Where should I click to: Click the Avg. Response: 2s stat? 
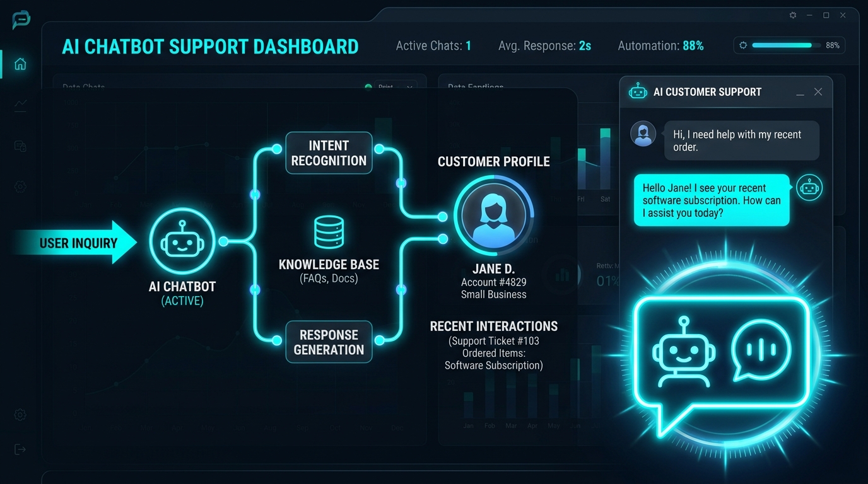tap(544, 46)
